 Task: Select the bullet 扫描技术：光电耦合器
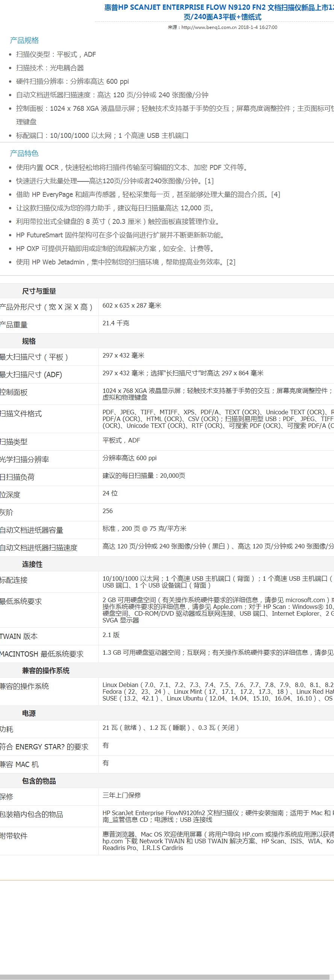(x=50, y=68)
